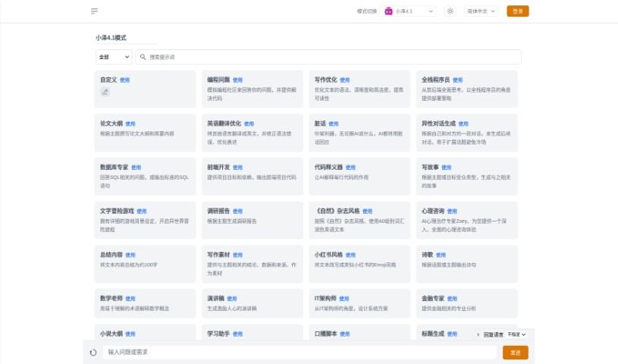This screenshot has height=364, width=618.
Task: Click 使用 link for 总结内容
Action: pyautogui.click(x=130, y=255)
